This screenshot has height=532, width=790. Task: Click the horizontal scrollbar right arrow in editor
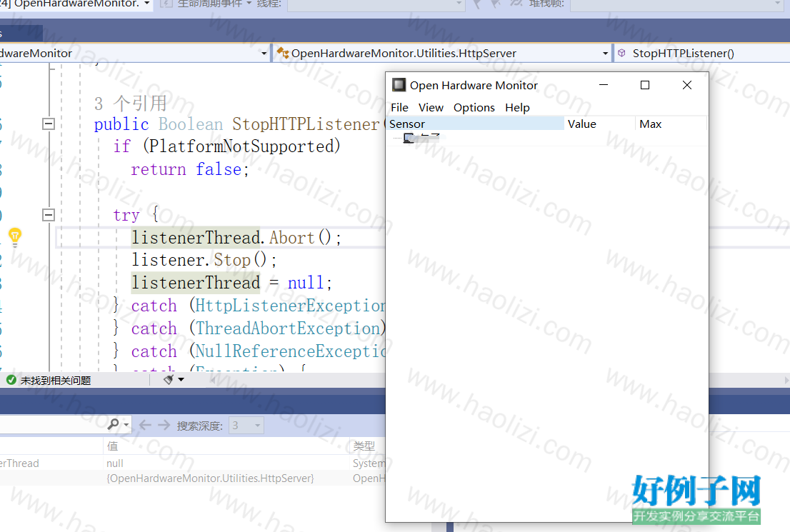pos(786,380)
